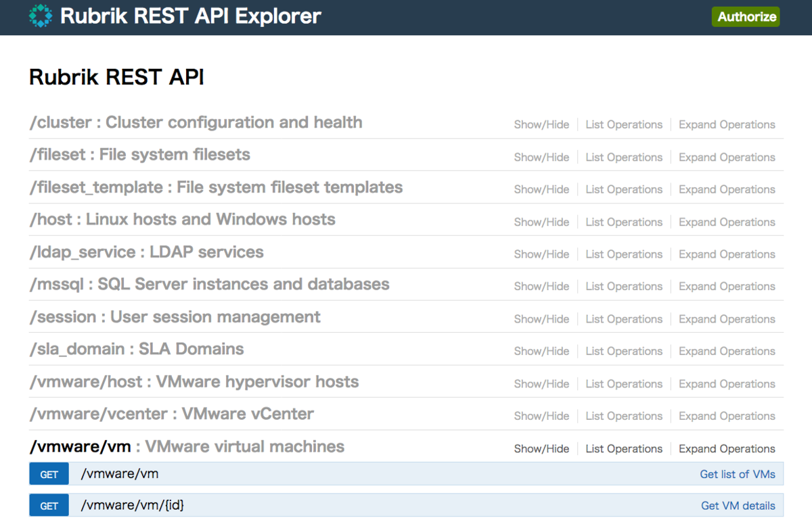
Task: Open the /vmware/vm/{id} endpoint path
Action: click(x=133, y=506)
